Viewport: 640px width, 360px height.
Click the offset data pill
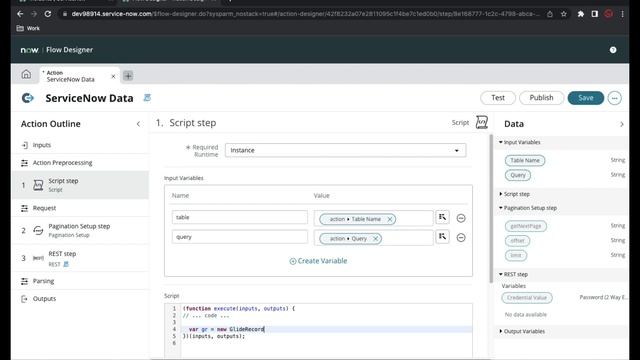click(517, 241)
